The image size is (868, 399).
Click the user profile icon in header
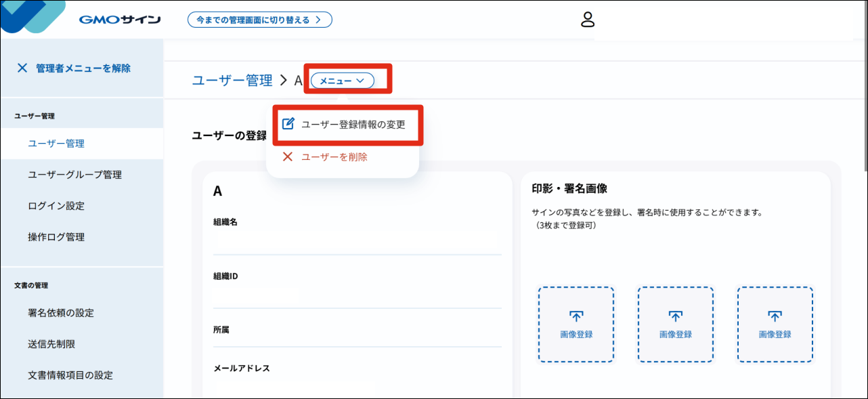tap(588, 20)
